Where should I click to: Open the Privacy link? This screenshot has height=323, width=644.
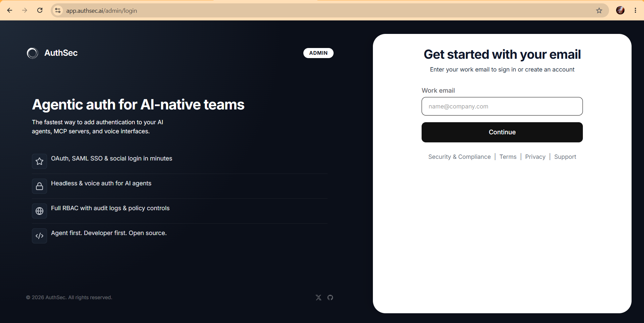pos(535,157)
